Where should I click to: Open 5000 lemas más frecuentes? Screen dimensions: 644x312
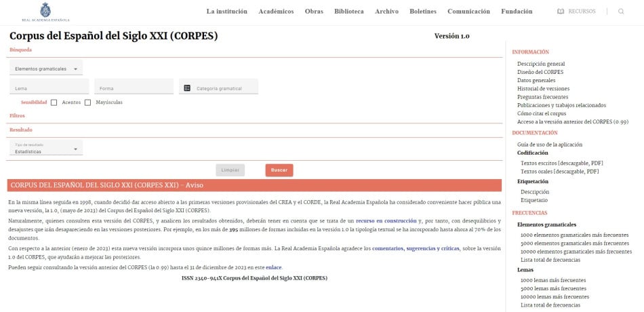tap(553, 288)
